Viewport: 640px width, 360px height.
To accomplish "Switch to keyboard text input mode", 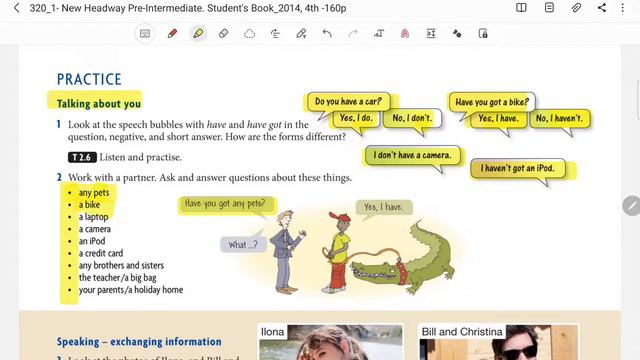I will [145, 33].
